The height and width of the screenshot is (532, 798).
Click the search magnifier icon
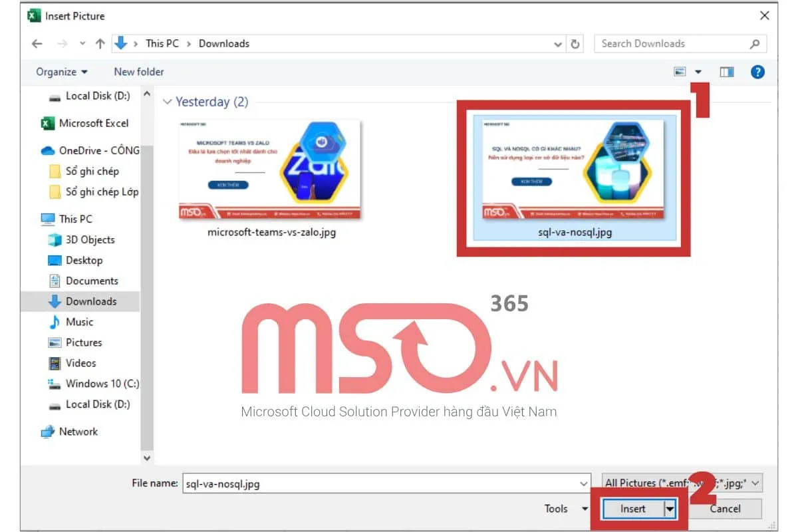tap(755, 43)
